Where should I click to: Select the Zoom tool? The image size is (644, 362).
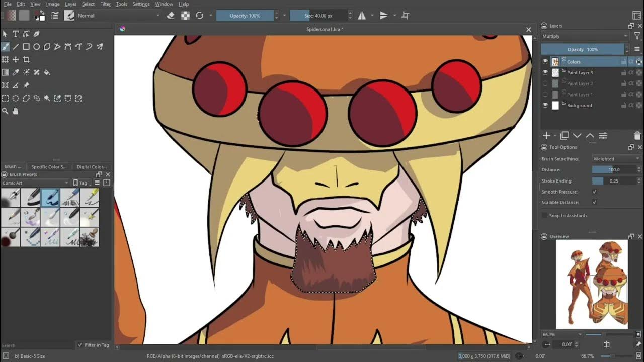click(5, 111)
